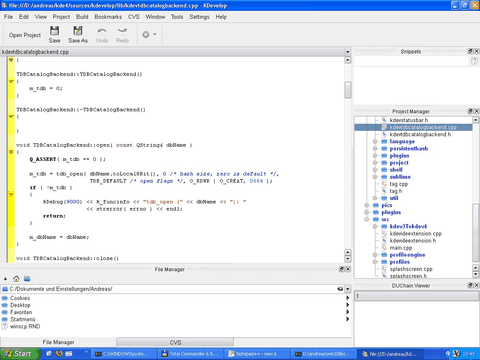
Task: Click the Save As toolbar icon
Action: (78, 31)
